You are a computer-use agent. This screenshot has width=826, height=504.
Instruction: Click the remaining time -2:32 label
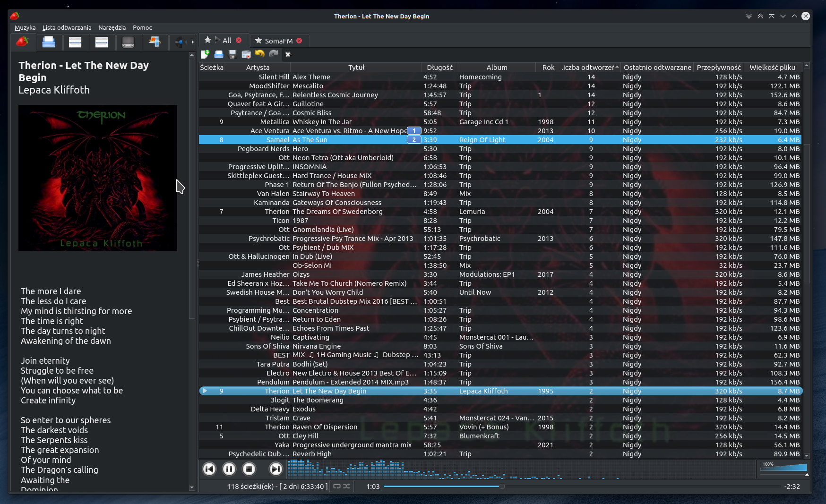(x=792, y=487)
